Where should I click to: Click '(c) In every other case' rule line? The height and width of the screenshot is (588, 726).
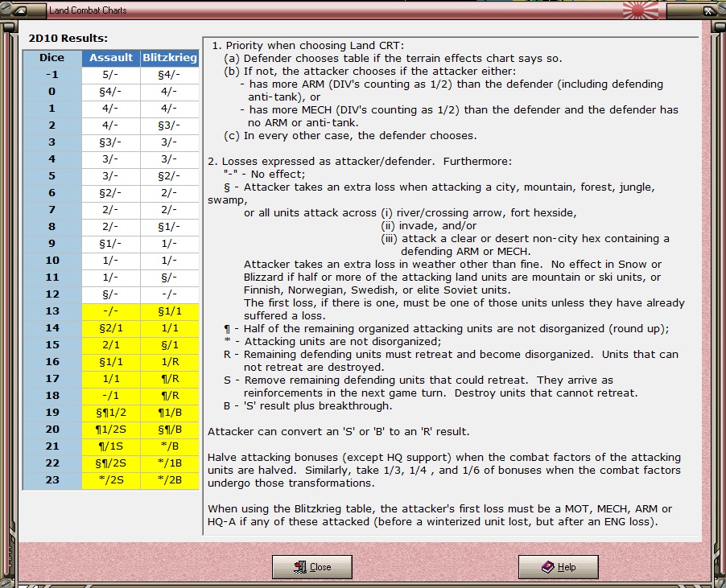point(350,136)
